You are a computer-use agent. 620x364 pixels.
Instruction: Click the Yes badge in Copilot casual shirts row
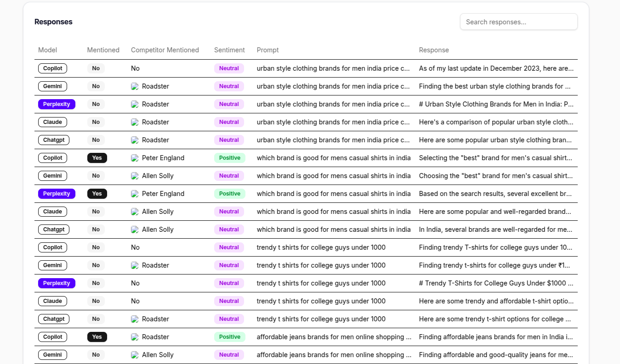coord(97,158)
